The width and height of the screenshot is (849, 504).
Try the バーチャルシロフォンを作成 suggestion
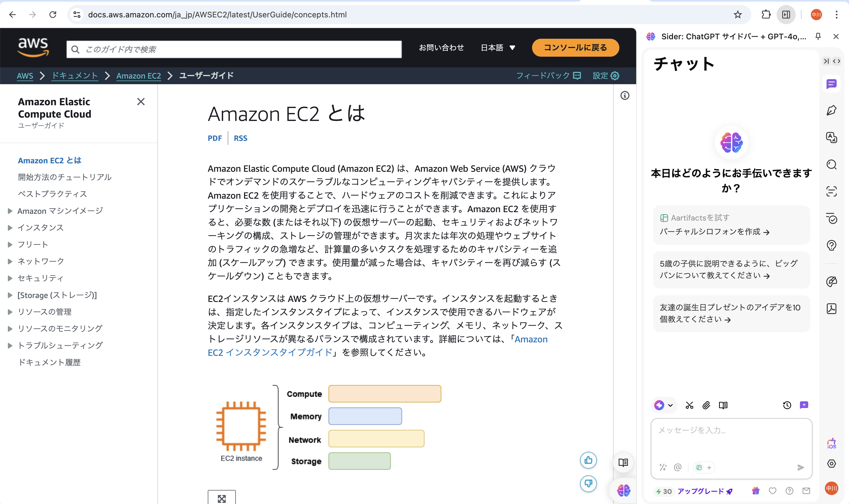pyautogui.click(x=731, y=225)
